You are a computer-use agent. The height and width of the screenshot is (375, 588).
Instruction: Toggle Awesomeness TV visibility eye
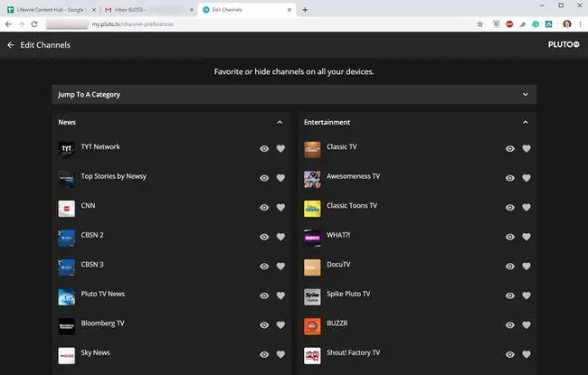510,178
